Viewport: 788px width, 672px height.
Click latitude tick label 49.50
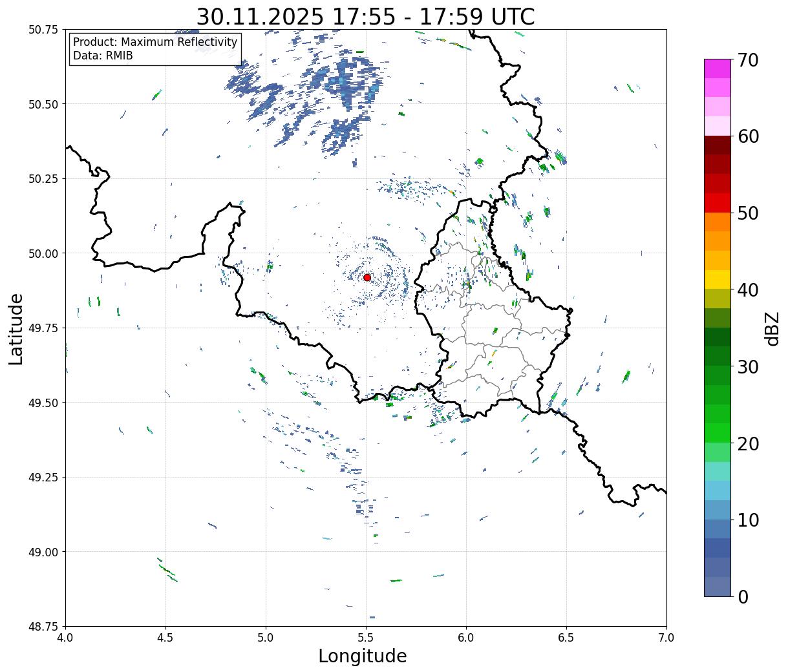[44, 403]
